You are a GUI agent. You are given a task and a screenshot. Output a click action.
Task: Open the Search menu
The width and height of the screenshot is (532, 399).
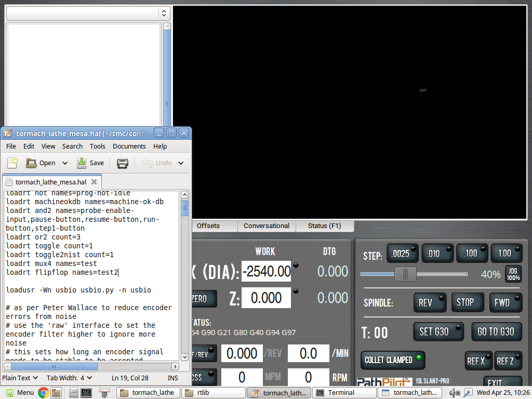72,146
